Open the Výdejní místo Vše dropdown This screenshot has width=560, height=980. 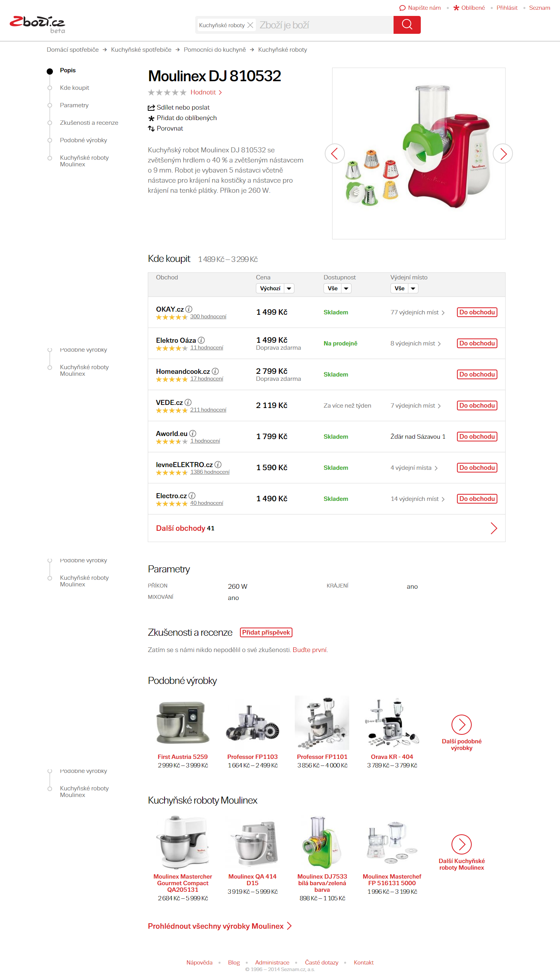[404, 288]
